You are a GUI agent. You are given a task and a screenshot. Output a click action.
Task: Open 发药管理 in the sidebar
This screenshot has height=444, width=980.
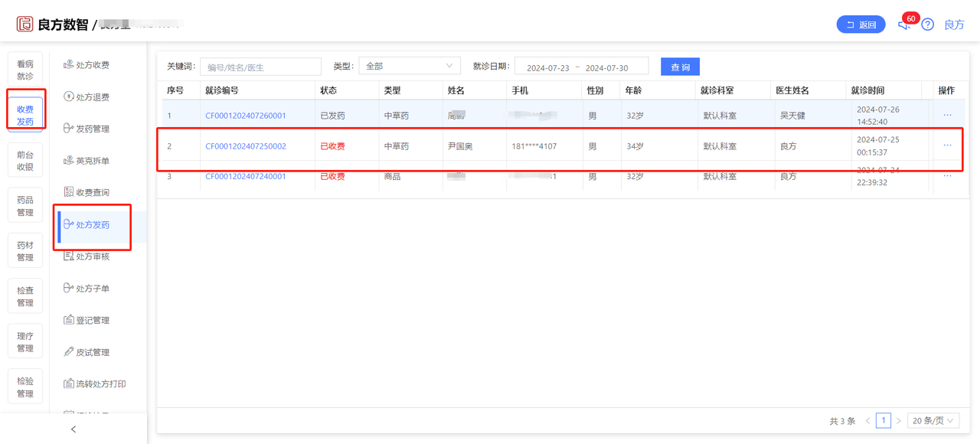pyautogui.click(x=87, y=129)
